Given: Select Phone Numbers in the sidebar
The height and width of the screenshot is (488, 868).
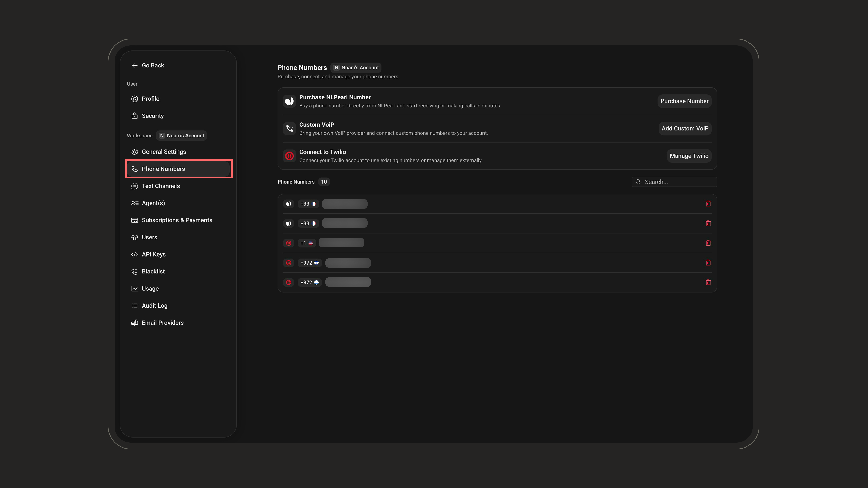Looking at the screenshot, I should pyautogui.click(x=178, y=169).
